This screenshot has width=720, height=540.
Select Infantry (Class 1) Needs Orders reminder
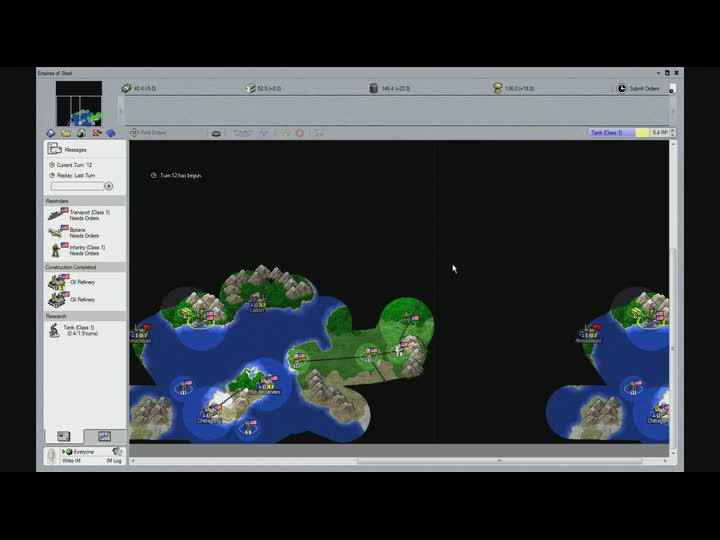tap(84, 250)
